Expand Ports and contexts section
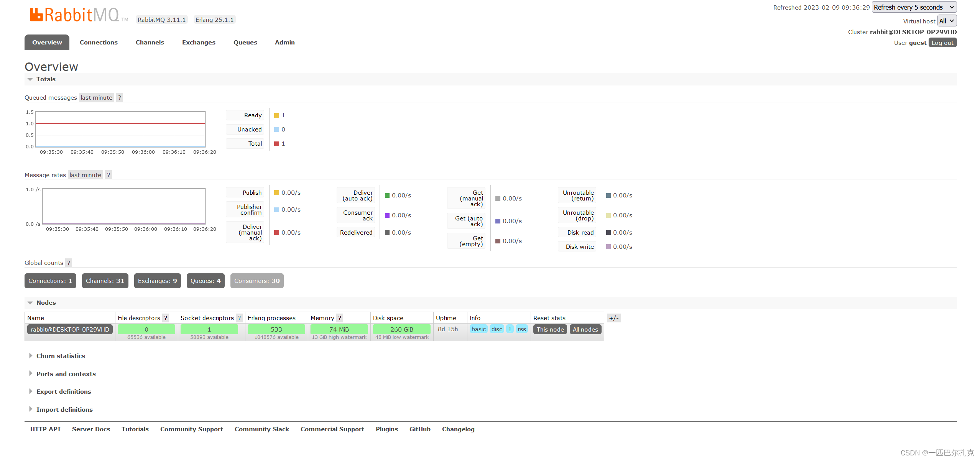 (x=66, y=374)
